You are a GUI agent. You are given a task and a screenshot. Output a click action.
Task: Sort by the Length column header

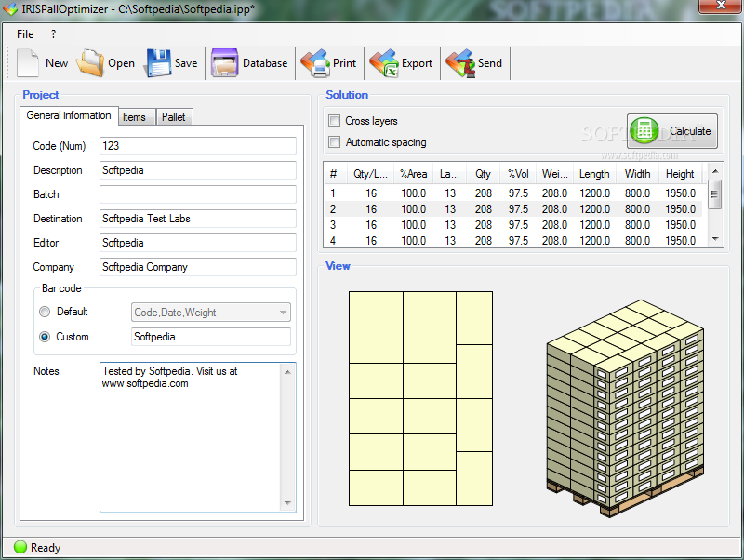point(594,174)
